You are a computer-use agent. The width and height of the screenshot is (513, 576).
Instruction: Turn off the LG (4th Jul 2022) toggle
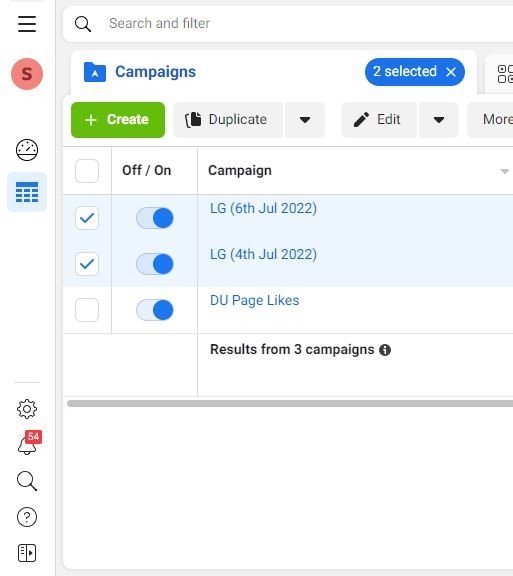coord(154,264)
